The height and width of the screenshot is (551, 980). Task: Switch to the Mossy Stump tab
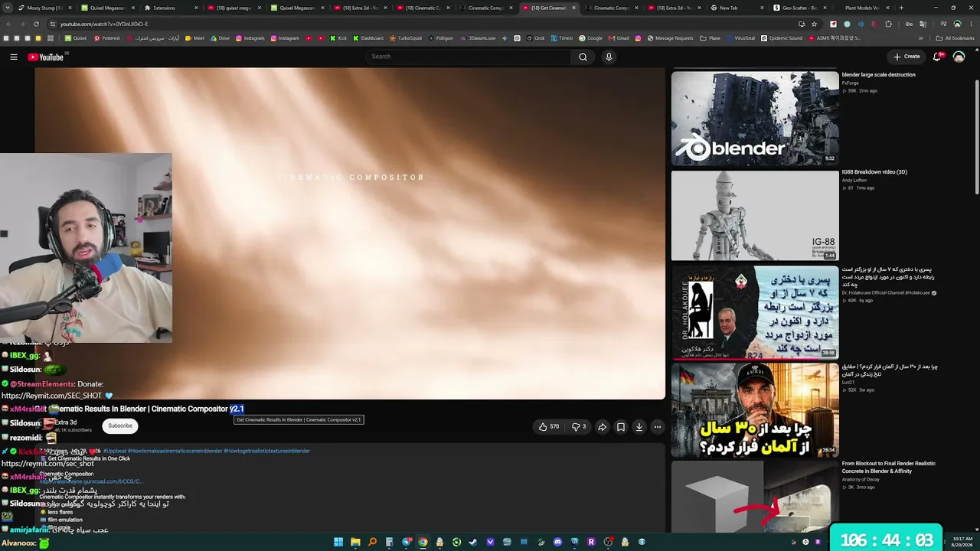[x=46, y=8]
